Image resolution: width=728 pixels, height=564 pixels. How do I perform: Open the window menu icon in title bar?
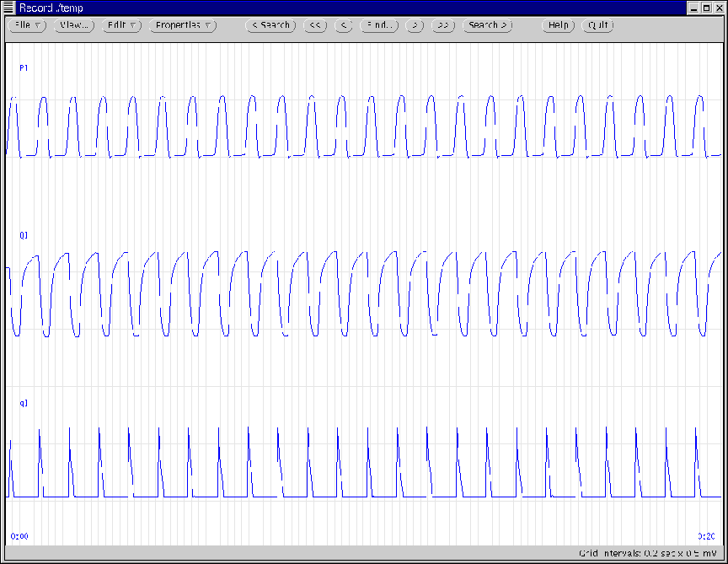tap(8, 7)
